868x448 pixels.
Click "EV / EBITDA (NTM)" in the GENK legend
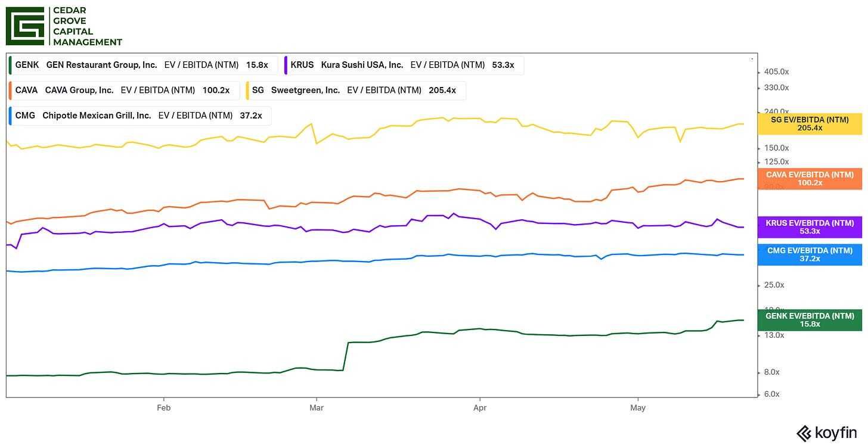click(201, 65)
